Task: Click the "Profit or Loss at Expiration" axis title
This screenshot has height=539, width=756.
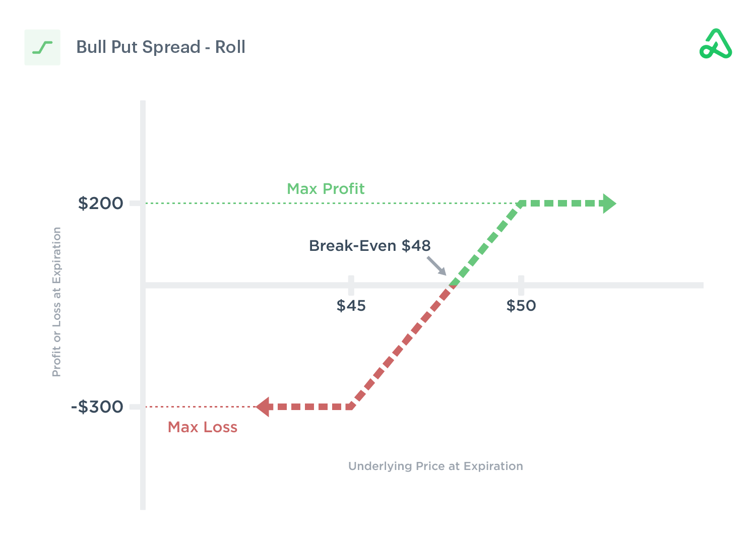Action: pyautogui.click(x=56, y=302)
